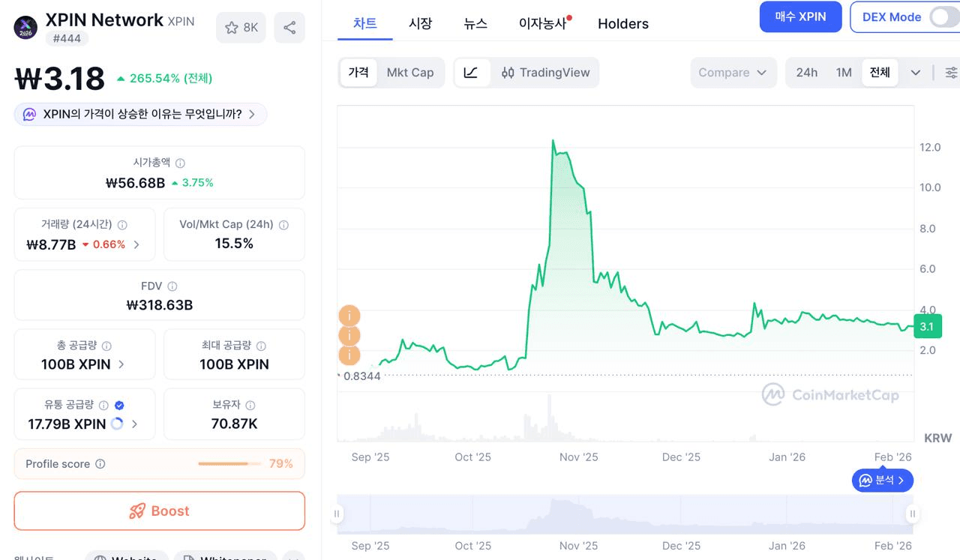The height and width of the screenshot is (560, 960).
Task: Click Profile score info icon
Action: tap(100, 464)
